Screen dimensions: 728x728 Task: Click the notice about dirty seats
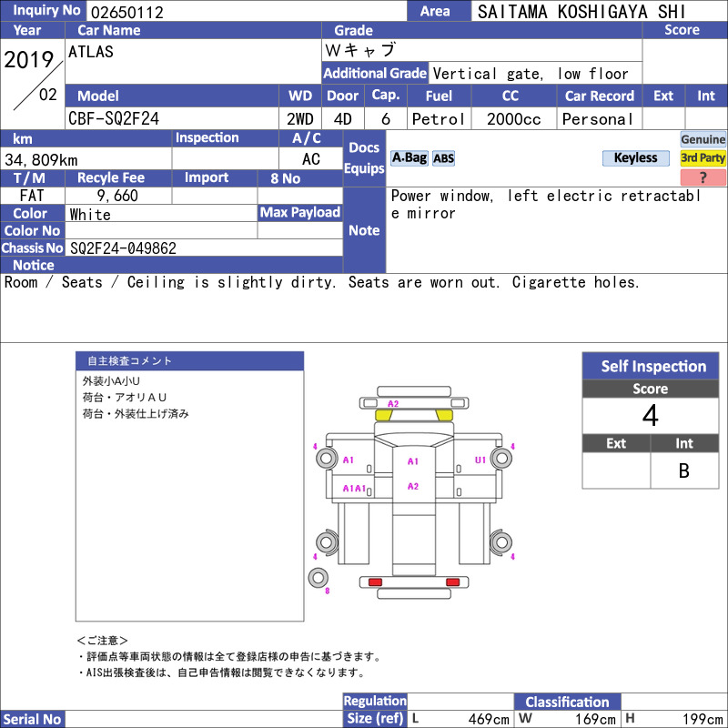(322, 282)
